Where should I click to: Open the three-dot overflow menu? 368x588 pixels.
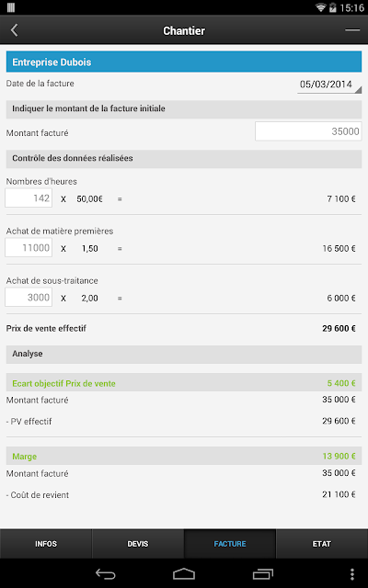tap(351, 574)
